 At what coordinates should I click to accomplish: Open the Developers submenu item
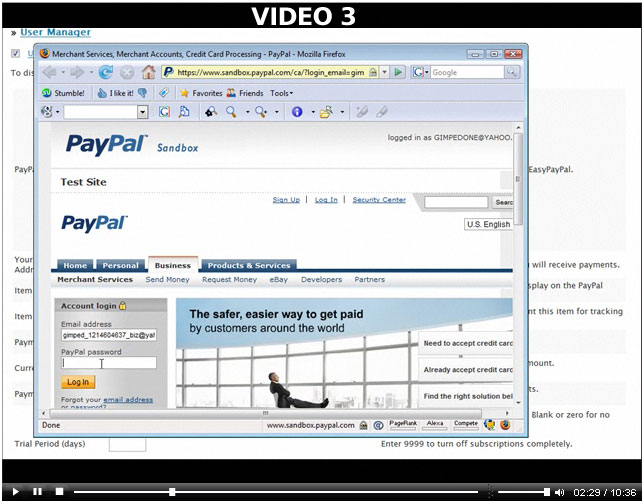(321, 279)
